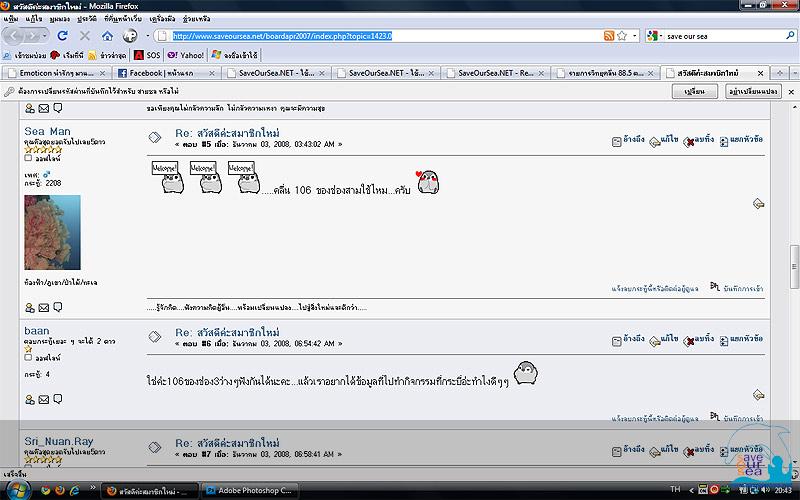Click the Reload page icon

click(62, 36)
